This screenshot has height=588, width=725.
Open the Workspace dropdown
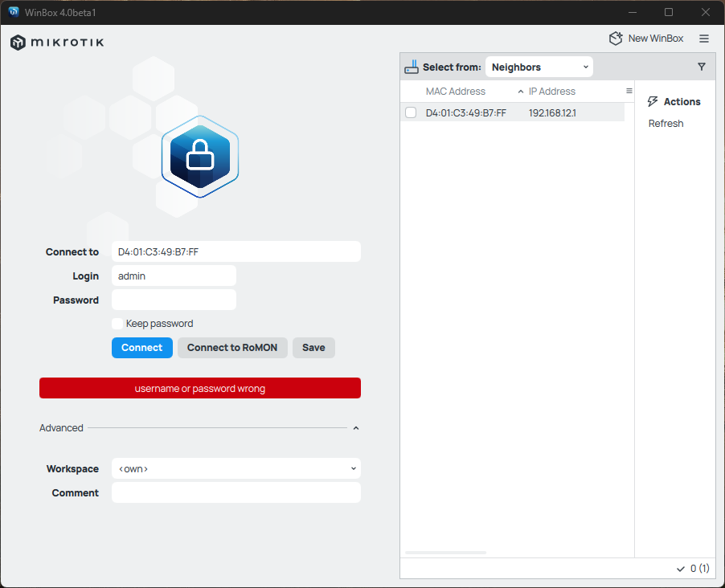coord(236,469)
